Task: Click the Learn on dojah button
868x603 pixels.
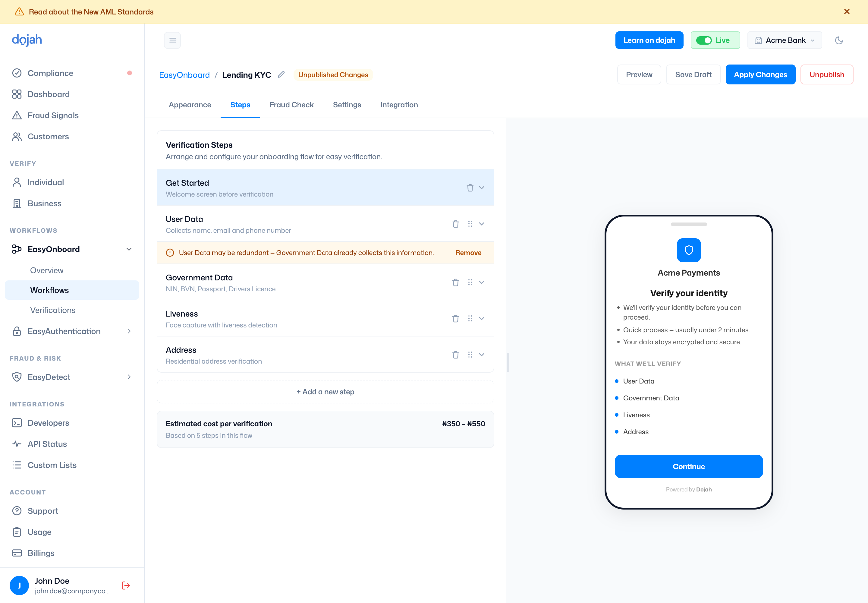Action: [649, 40]
